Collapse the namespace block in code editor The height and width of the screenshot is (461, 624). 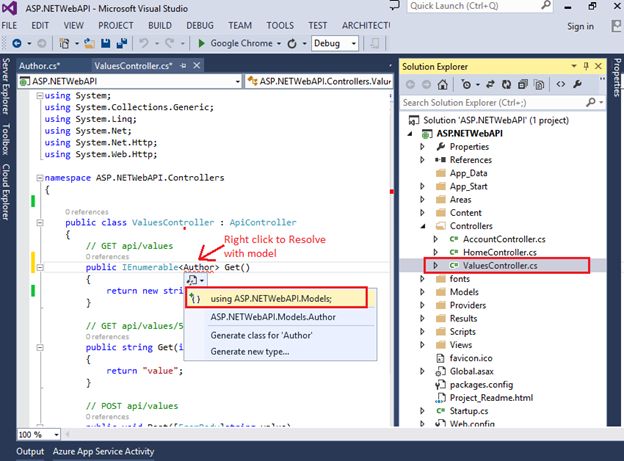pyautogui.click(x=40, y=178)
